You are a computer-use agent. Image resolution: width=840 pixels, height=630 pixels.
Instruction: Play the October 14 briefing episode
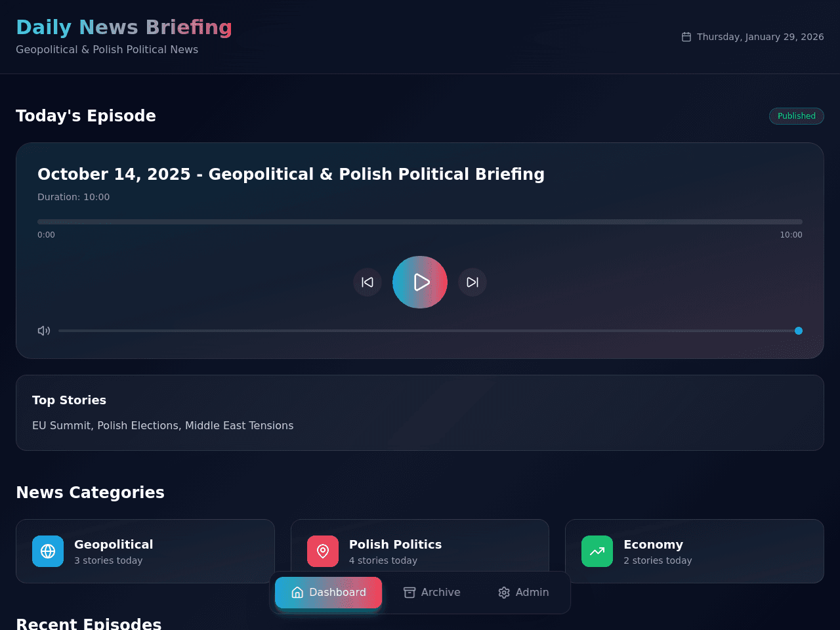(420, 282)
